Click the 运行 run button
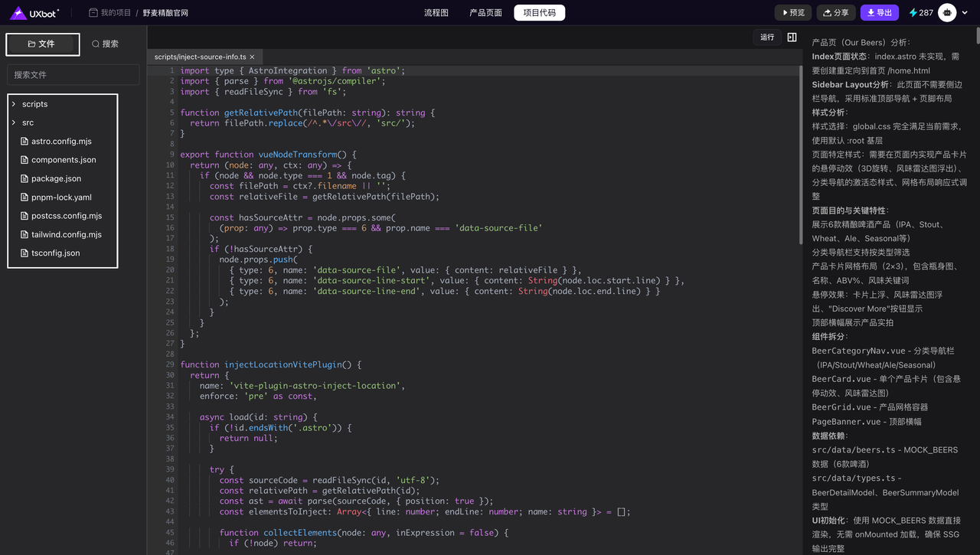980x555 pixels. click(767, 38)
